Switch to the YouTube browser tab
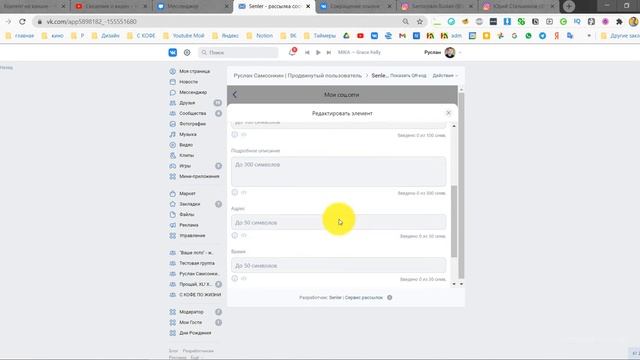This screenshot has height=360, width=640. point(111,7)
